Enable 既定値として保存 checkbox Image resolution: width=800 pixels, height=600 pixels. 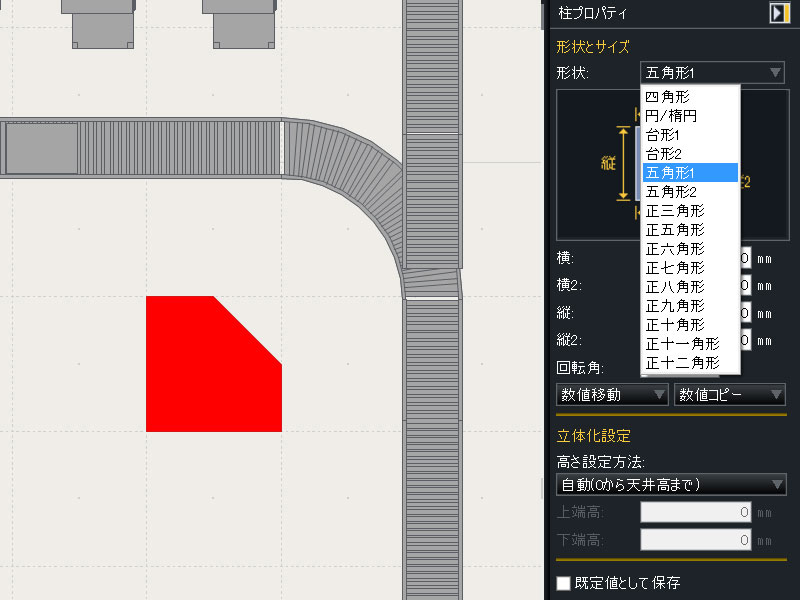pos(564,583)
